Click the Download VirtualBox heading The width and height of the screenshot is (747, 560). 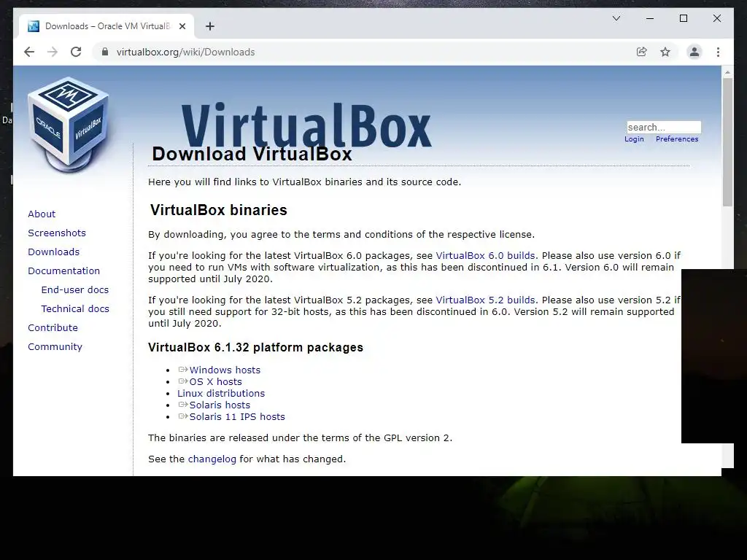252,155
